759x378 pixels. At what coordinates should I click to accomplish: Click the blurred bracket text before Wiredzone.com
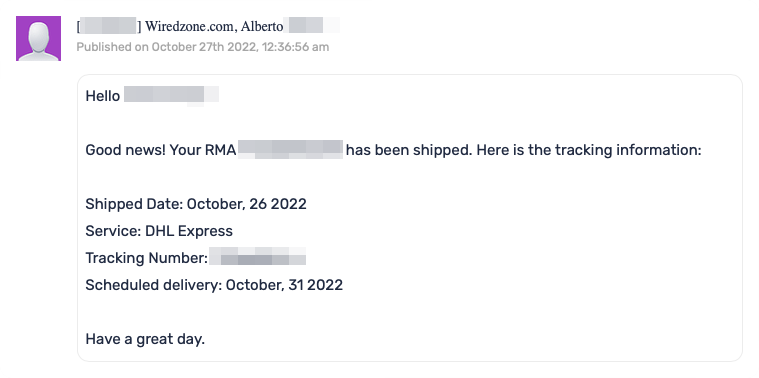coord(109,26)
